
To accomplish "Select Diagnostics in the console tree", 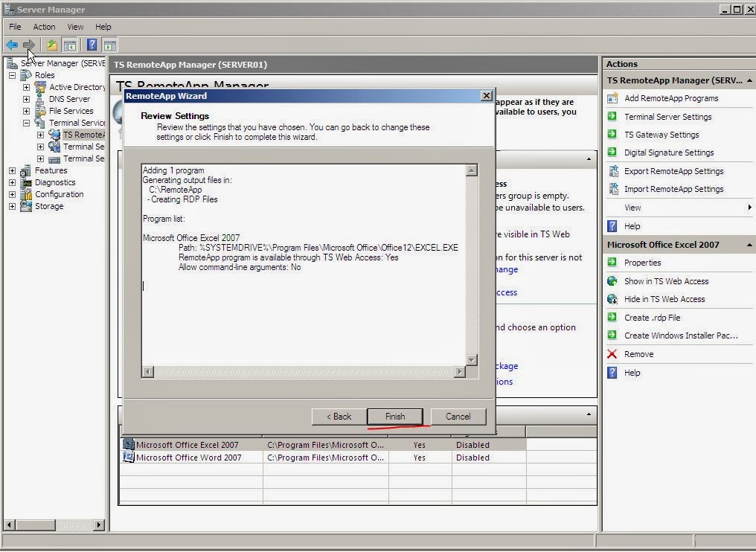I will point(55,183).
